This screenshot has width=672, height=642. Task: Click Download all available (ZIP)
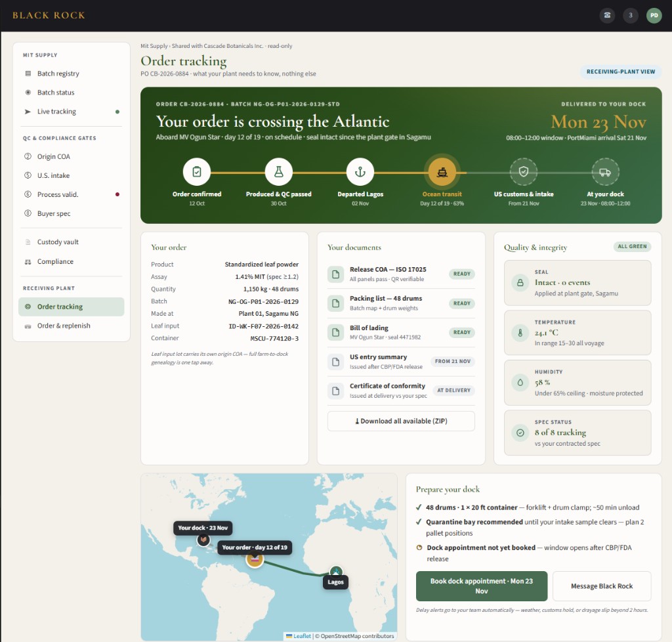coord(401,421)
